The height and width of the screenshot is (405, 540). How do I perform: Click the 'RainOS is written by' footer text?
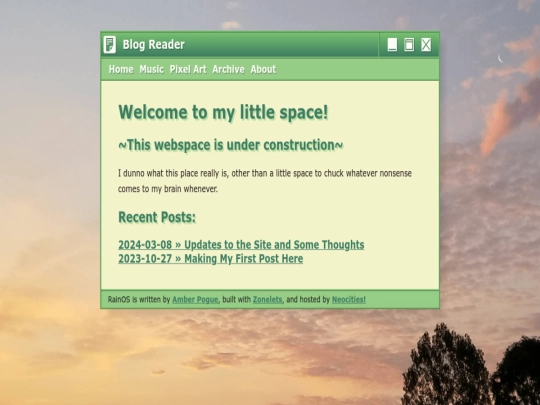coord(139,300)
